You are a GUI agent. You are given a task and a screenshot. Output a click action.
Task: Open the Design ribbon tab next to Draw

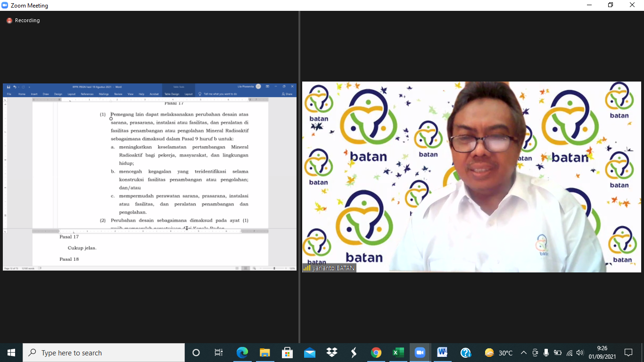(58, 94)
